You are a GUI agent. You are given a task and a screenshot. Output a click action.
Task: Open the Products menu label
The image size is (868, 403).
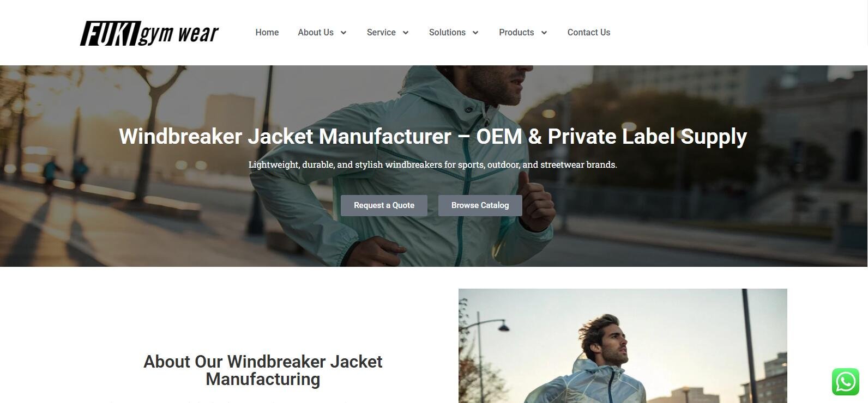coord(516,33)
